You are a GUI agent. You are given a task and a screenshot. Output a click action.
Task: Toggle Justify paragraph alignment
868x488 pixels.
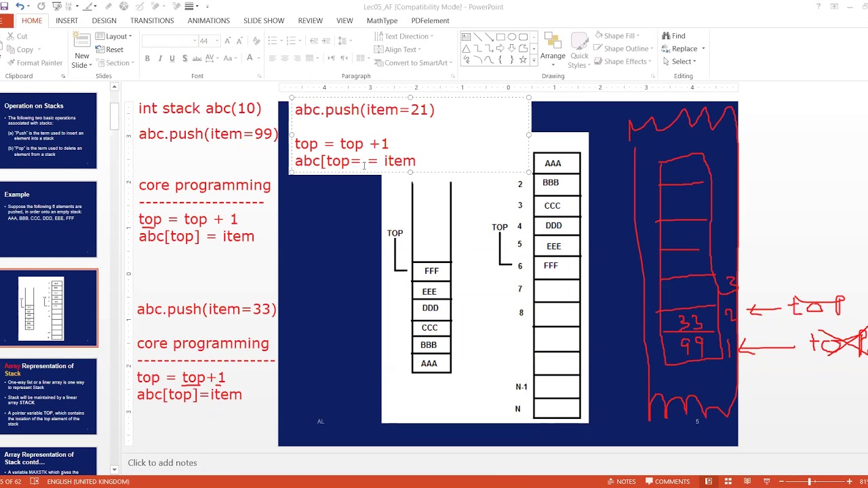[x=309, y=58]
